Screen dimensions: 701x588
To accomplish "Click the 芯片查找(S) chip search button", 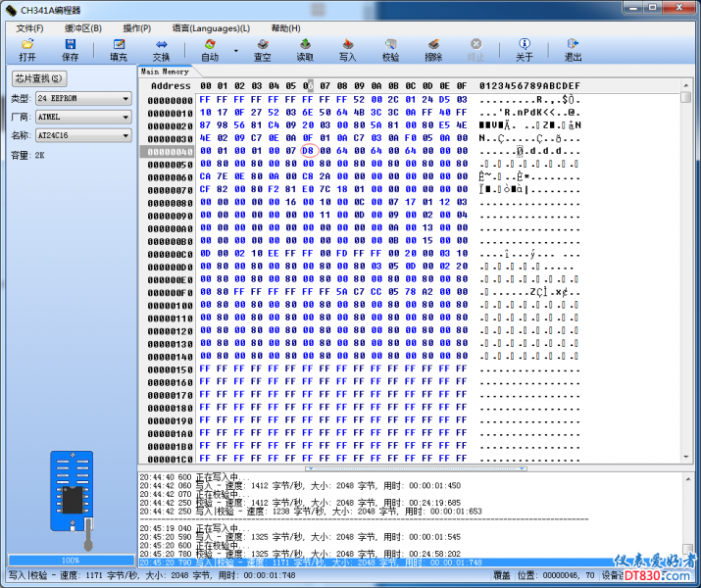I will pyautogui.click(x=38, y=78).
